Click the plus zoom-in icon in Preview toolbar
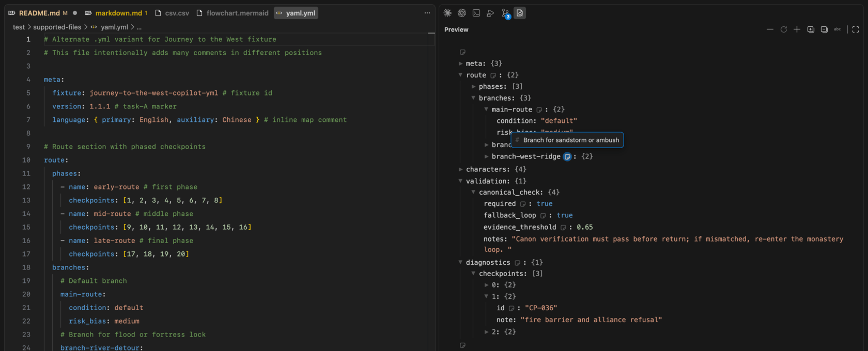This screenshot has height=351, width=868. [797, 29]
